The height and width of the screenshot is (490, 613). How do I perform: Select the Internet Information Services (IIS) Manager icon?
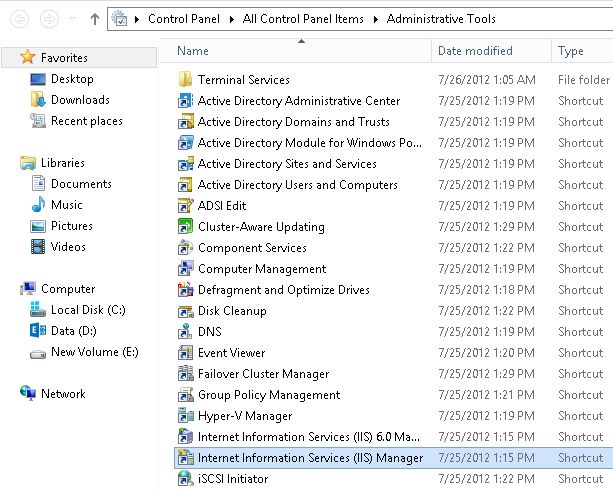pos(185,458)
